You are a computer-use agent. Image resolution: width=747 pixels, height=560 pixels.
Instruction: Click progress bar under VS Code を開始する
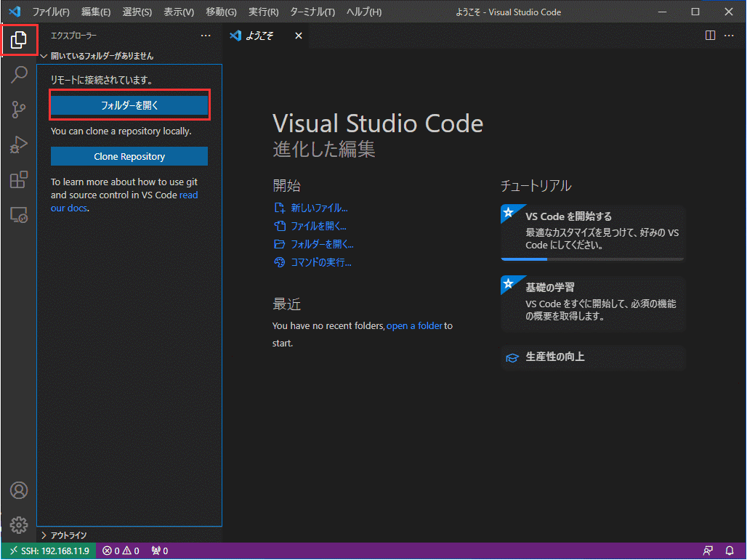coord(593,259)
